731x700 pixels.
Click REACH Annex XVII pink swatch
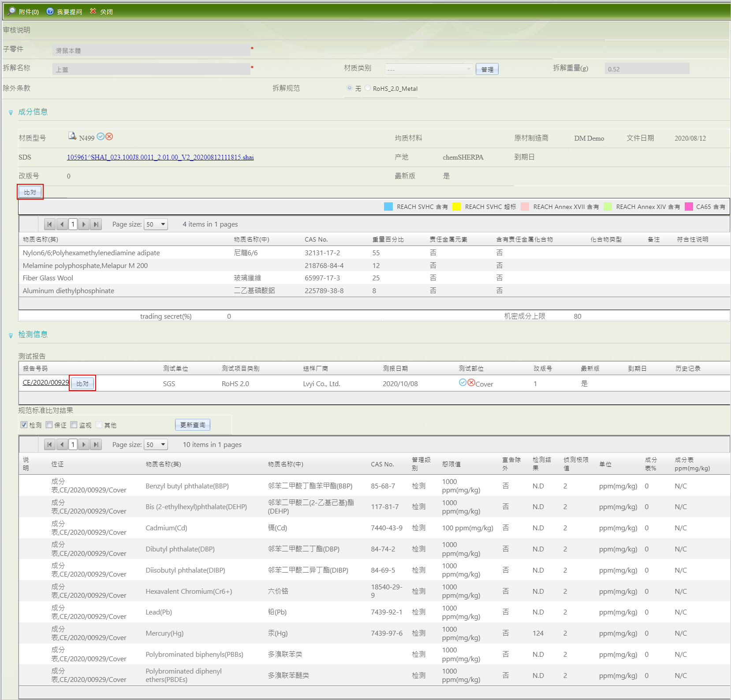[x=525, y=207]
